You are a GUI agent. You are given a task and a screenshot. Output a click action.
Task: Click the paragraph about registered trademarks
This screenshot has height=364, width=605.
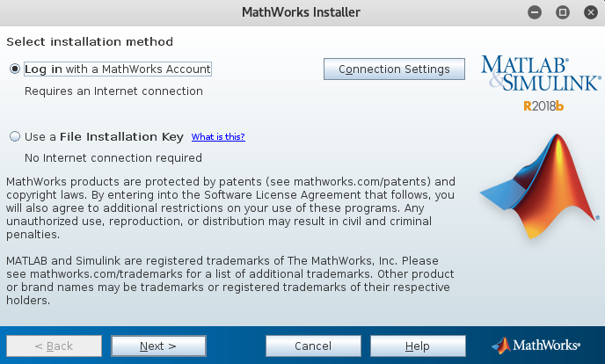(x=230, y=280)
